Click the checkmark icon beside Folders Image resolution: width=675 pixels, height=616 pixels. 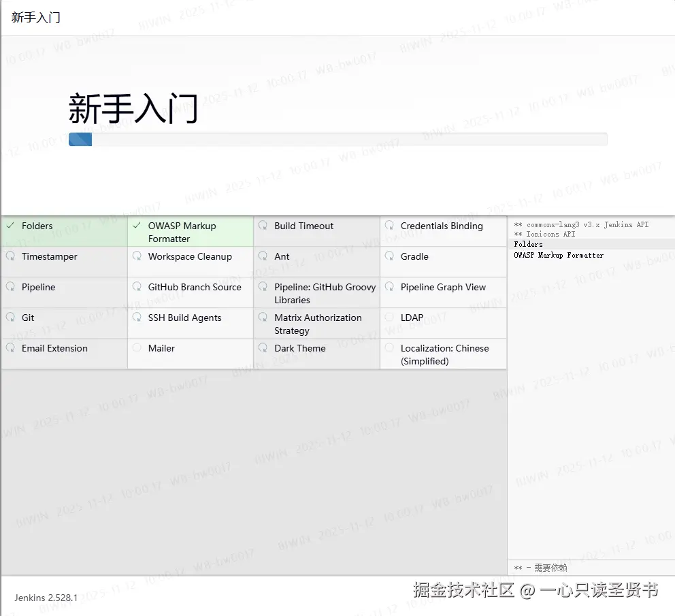10,226
